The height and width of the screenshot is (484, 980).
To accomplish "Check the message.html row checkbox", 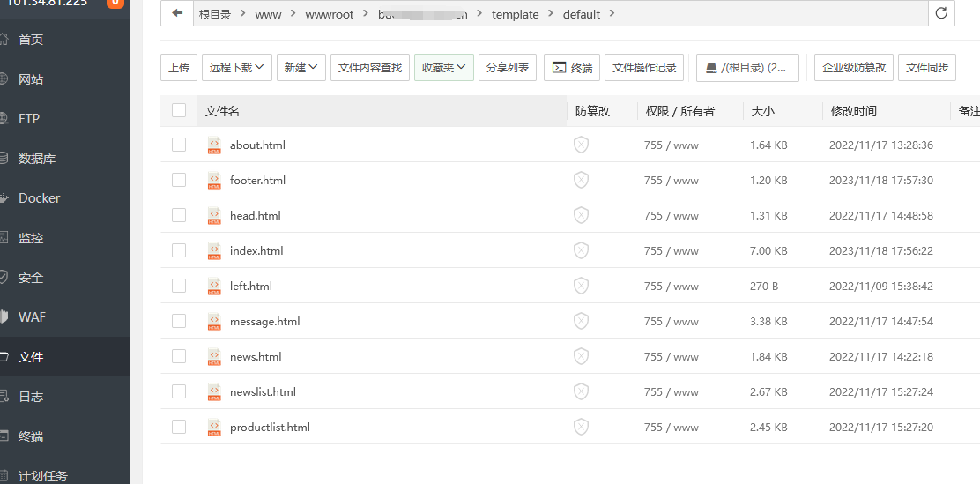I will tap(179, 322).
